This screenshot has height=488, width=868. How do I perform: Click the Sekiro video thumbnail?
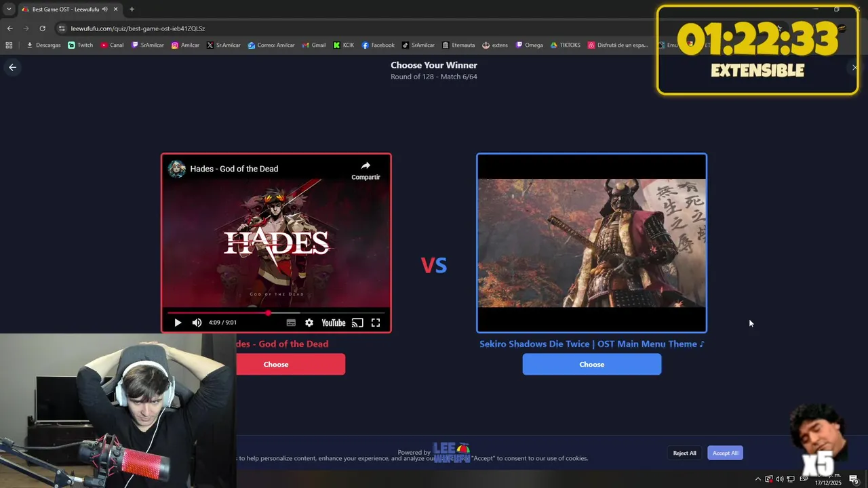pyautogui.click(x=592, y=243)
